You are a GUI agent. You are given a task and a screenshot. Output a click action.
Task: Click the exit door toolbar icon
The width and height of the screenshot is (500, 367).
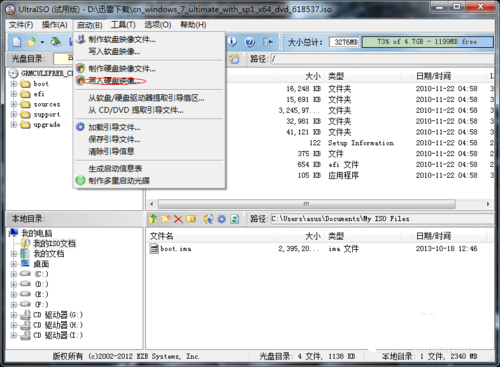pos(268,42)
